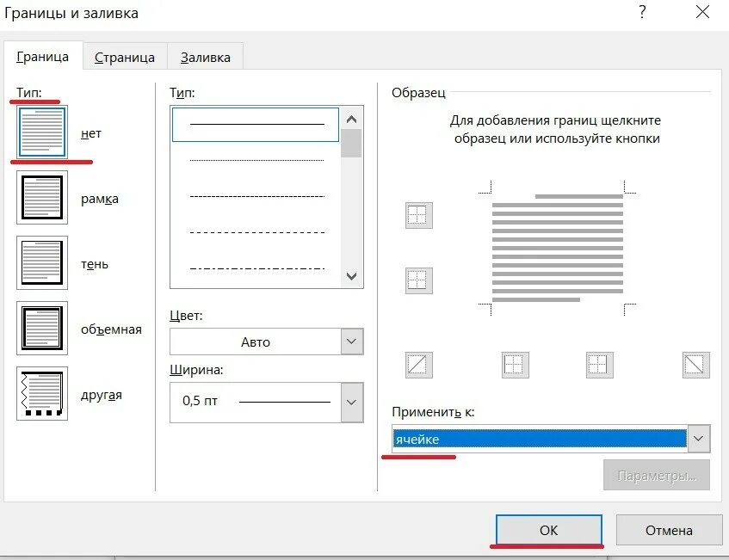Choose the 'другая' custom border preset icon
729x560 pixels.
coord(42,394)
